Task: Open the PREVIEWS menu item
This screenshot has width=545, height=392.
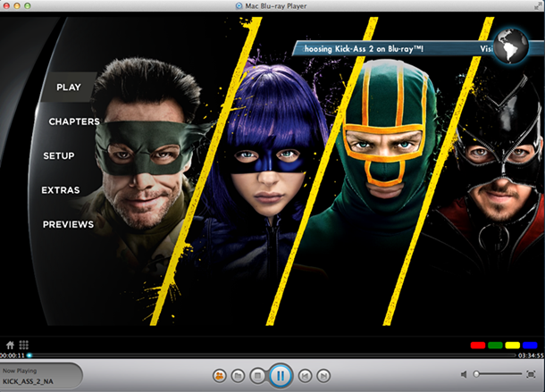Action: pyautogui.click(x=68, y=224)
